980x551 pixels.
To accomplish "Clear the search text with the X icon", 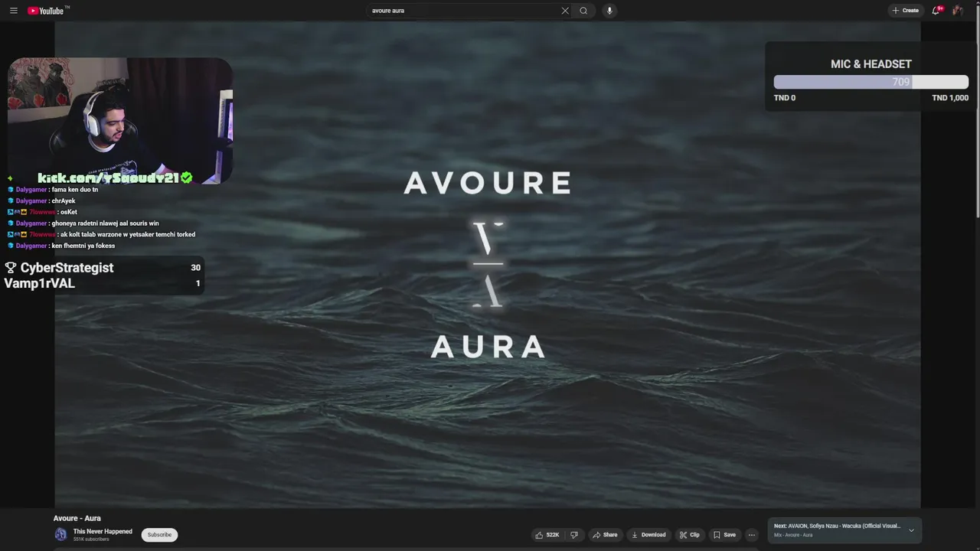I will click(x=565, y=11).
